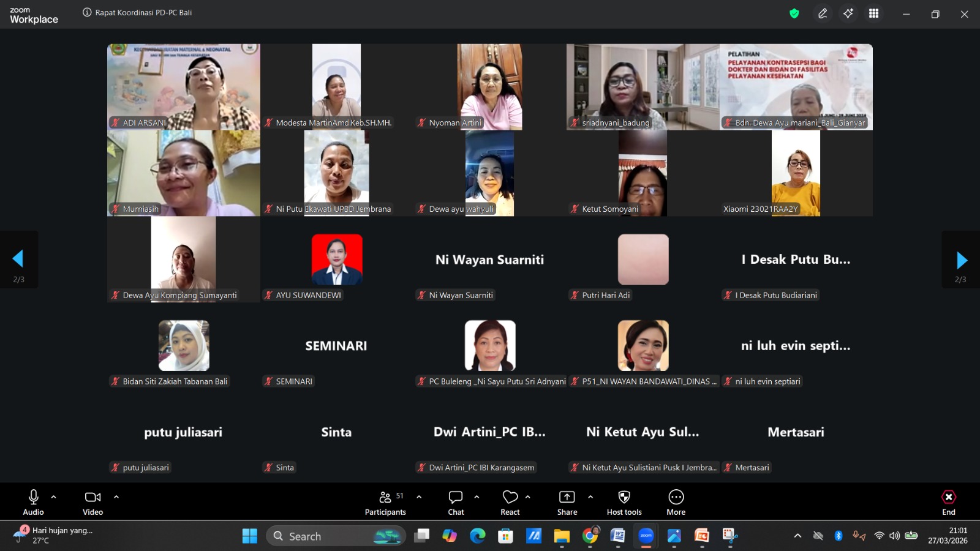
Task: Click the green encryption shield icon
Action: (794, 13)
